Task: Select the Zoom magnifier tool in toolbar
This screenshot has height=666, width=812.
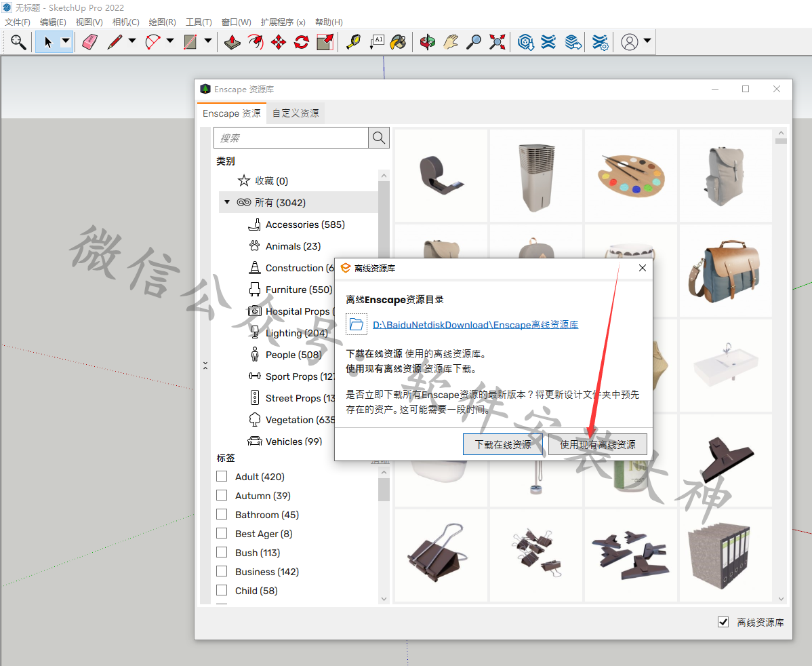Action: click(x=18, y=42)
